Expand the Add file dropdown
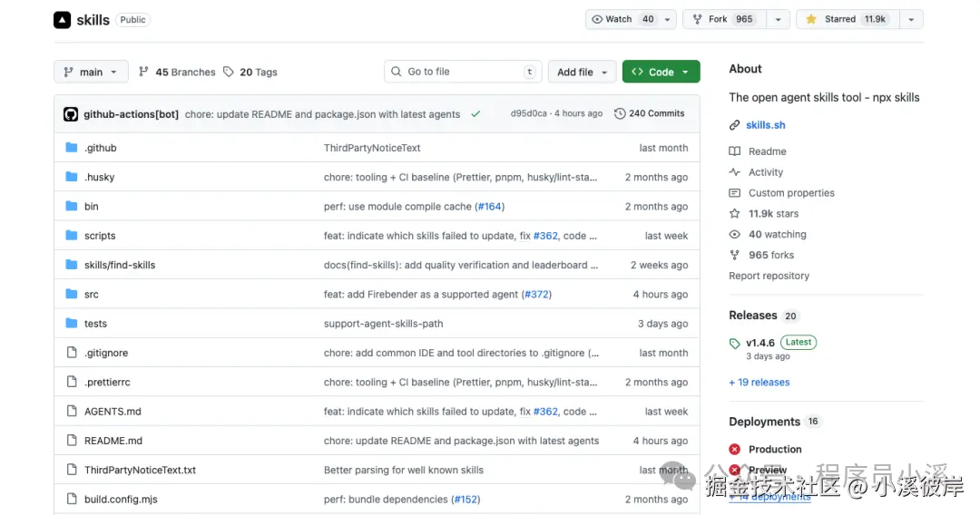The width and height of the screenshot is (980, 515). pos(582,72)
